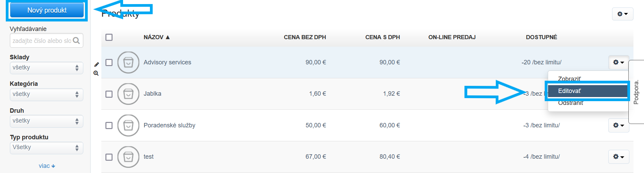Click the pencil edit icon beside Advisory services
The image size is (644, 173).
coord(97,64)
